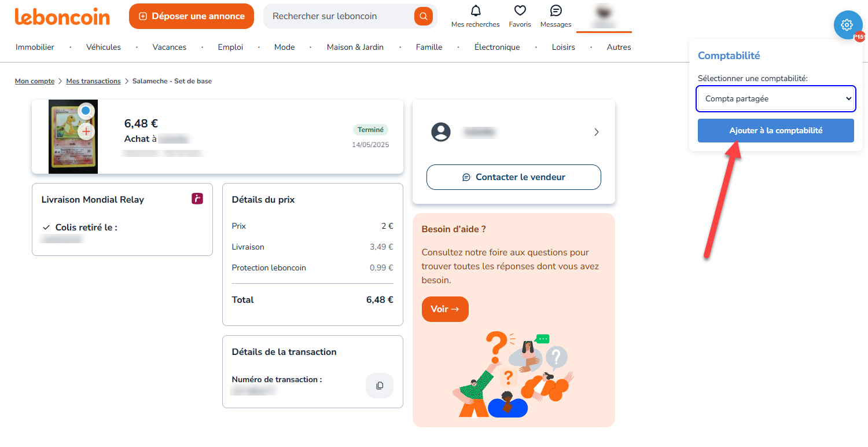The image size is (868, 447).
Task: Click the blue magnifier on card image
Action: 86,111
